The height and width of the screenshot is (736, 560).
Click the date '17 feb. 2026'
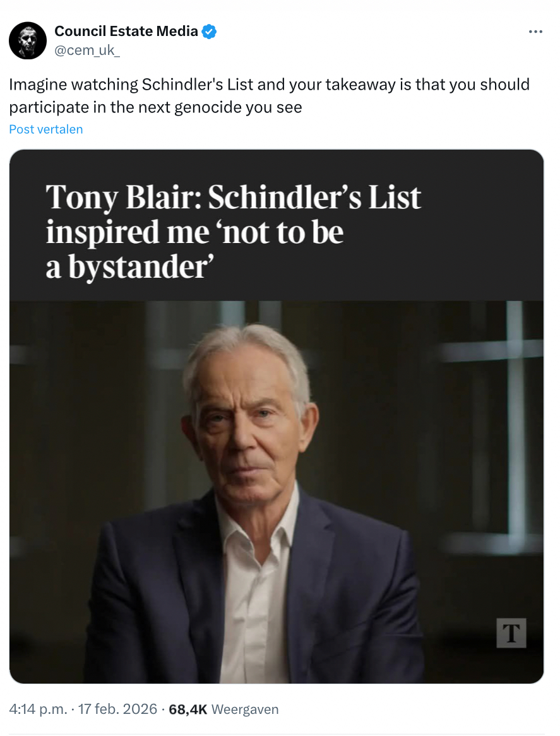[x=117, y=709]
